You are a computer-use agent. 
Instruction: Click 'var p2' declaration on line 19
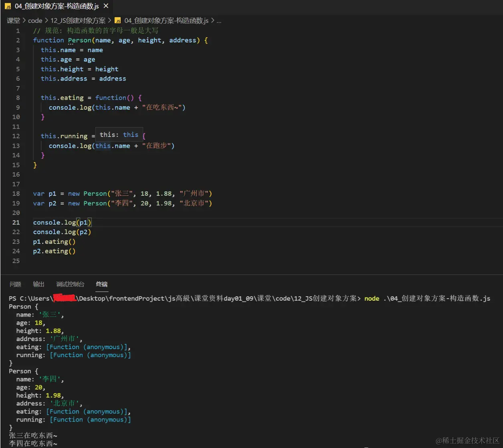[x=44, y=203]
